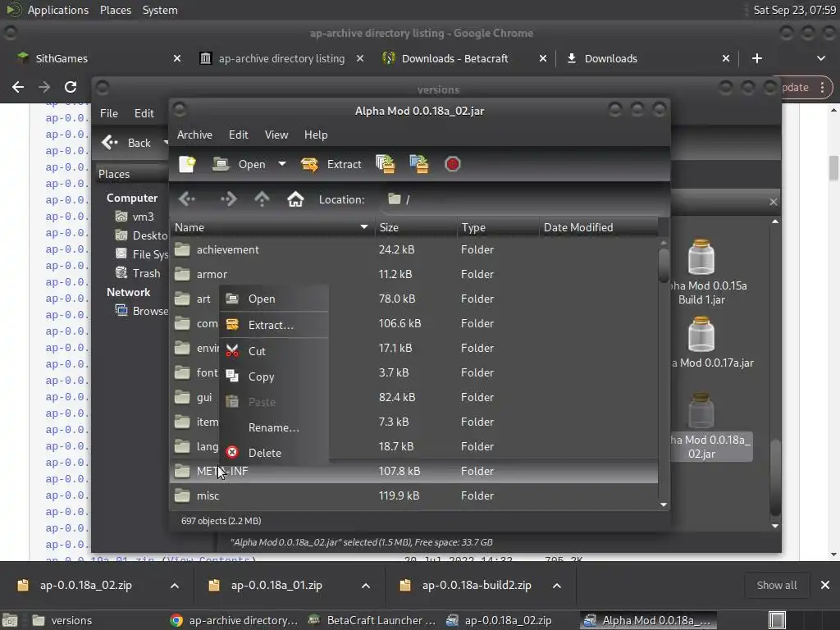Select Alpha Mod 0.0.18a_02.jar file icon
The image size is (840, 630).
tap(701, 410)
